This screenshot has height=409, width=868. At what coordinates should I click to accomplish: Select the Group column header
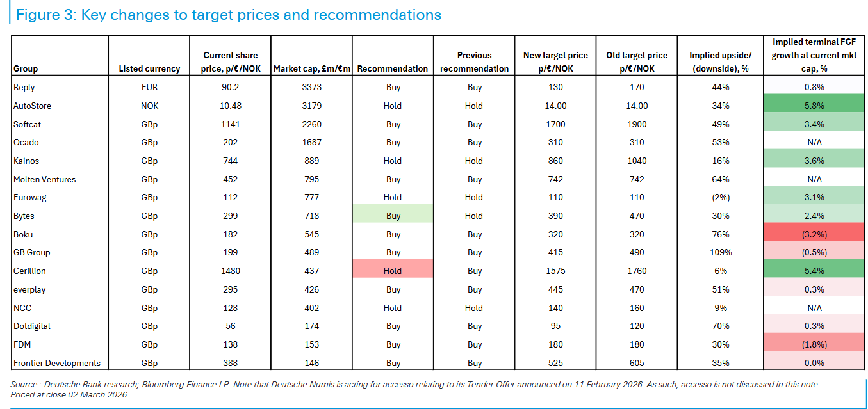26,68
